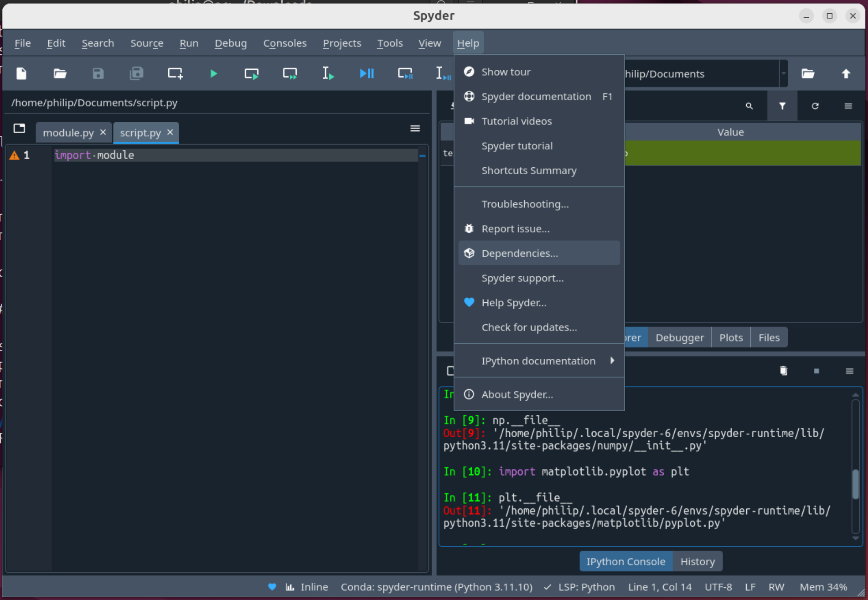The height and width of the screenshot is (600, 868).
Task: Debug selection or current line icon
Action: click(x=443, y=73)
